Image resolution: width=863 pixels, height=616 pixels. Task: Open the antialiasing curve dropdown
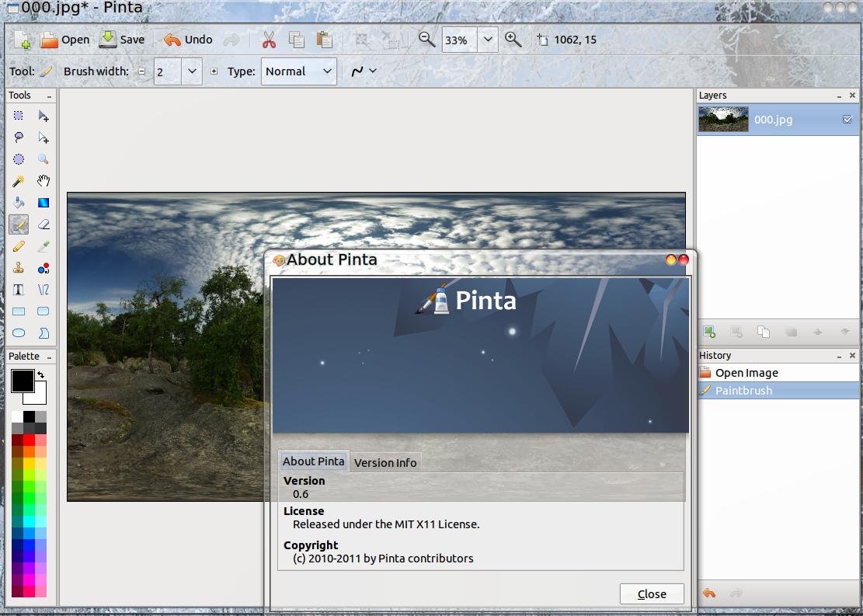pyautogui.click(x=364, y=71)
